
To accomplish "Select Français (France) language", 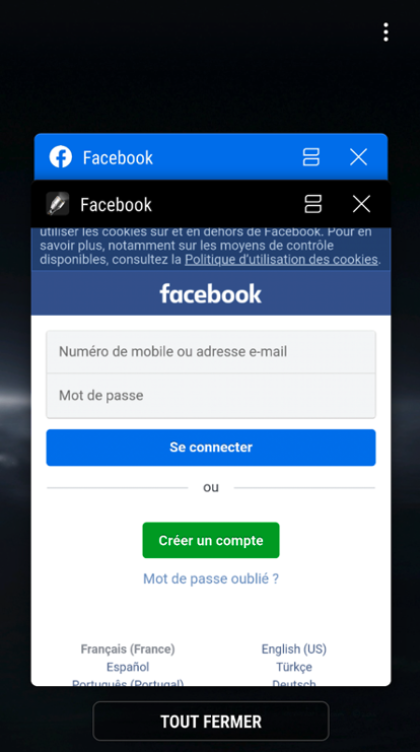I will [128, 649].
